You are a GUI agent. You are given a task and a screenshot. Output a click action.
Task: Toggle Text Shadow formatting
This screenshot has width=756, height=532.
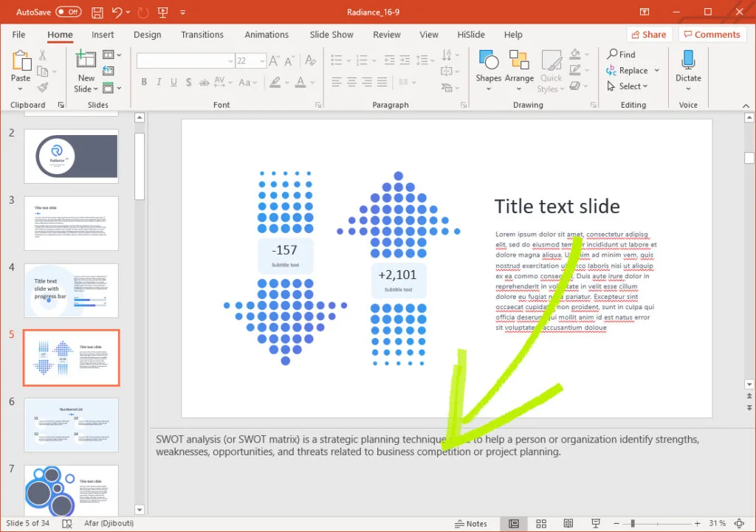point(189,83)
